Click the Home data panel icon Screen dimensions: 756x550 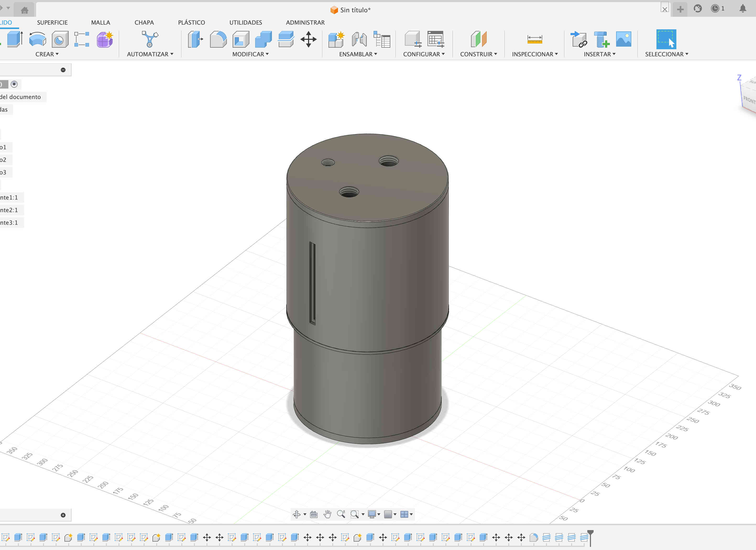(x=25, y=10)
